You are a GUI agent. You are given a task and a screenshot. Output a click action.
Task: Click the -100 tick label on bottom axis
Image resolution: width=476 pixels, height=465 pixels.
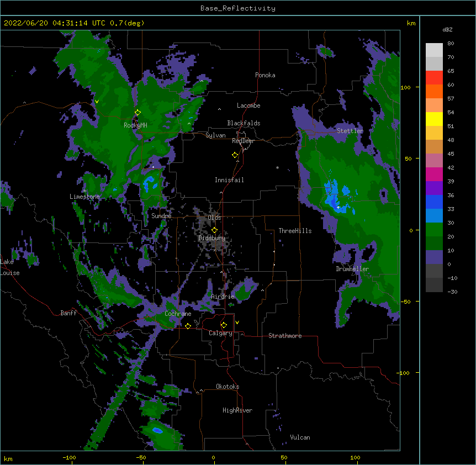tap(69, 457)
